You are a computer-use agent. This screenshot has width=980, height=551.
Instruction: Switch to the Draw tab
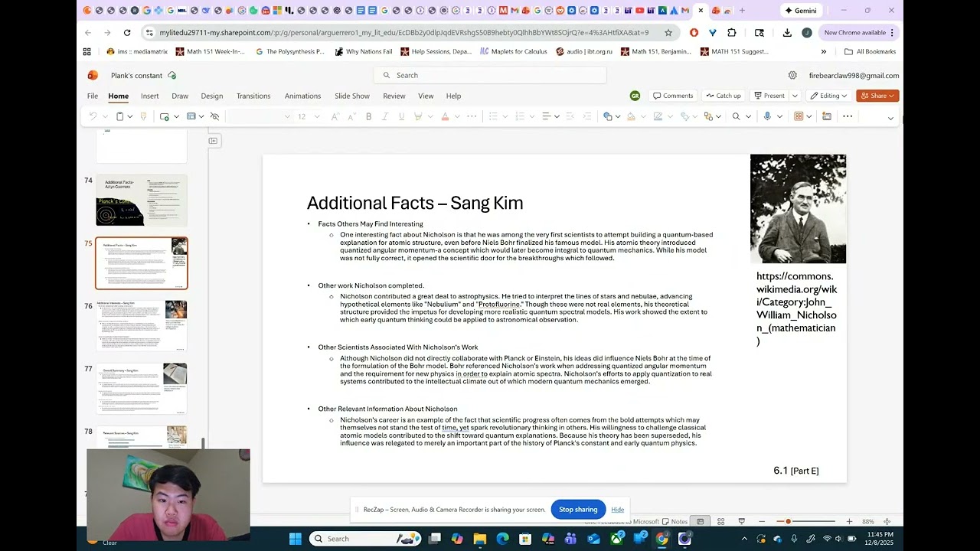point(180,96)
